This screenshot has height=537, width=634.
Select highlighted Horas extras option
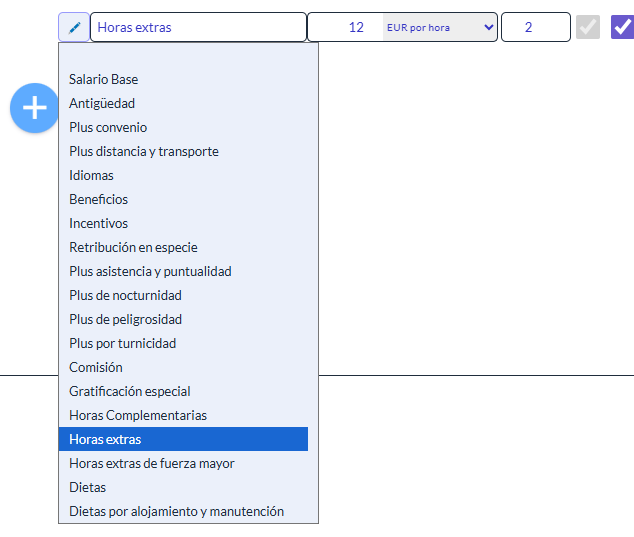183,439
